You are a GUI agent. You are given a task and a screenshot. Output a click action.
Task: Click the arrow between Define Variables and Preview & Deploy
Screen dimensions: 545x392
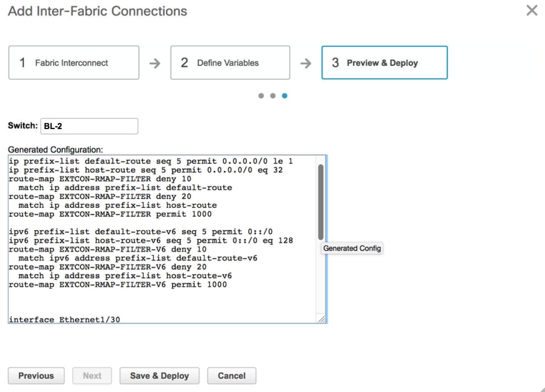(x=305, y=63)
